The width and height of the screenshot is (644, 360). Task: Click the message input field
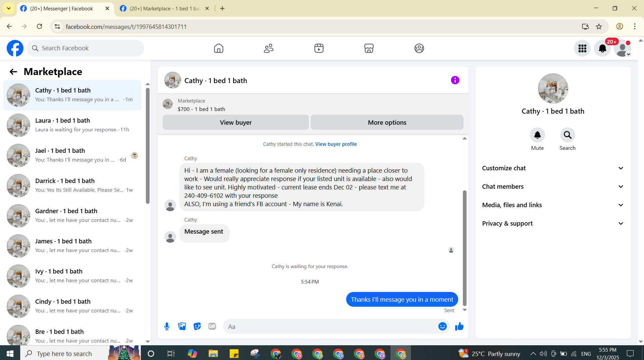click(x=336, y=326)
